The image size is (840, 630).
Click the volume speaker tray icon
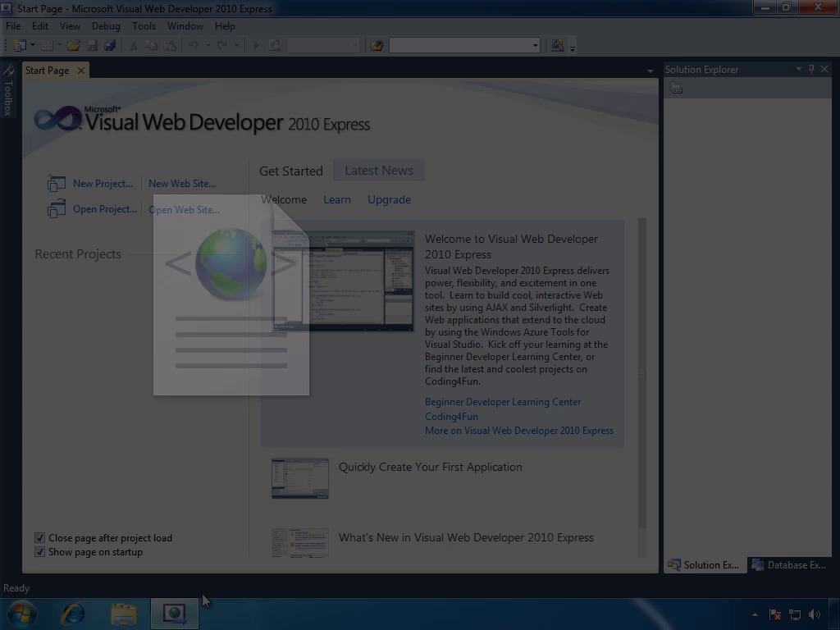click(x=815, y=614)
